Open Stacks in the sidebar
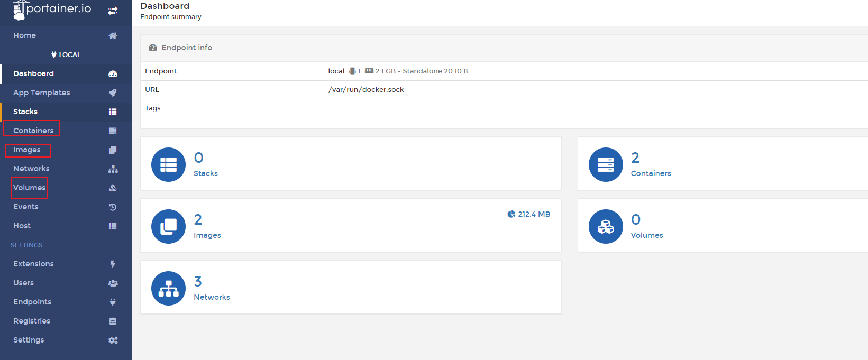The height and width of the screenshot is (360, 868). click(x=25, y=112)
